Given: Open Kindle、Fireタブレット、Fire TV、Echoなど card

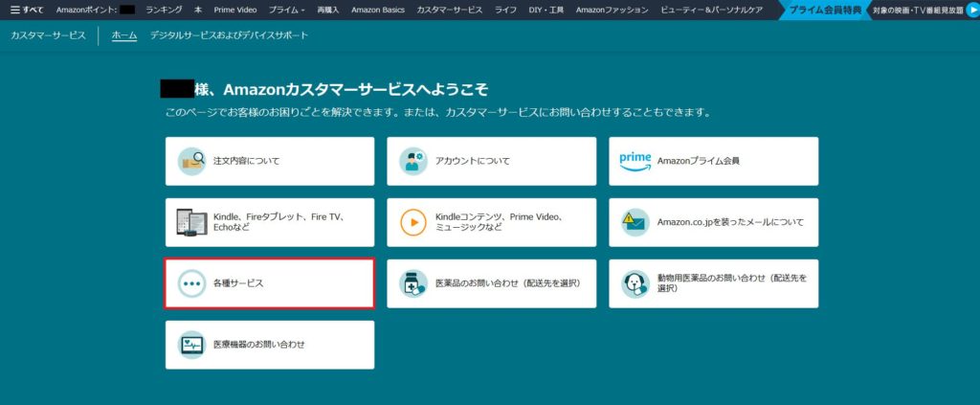Looking at the screenshot, I should tap(270, 222).
